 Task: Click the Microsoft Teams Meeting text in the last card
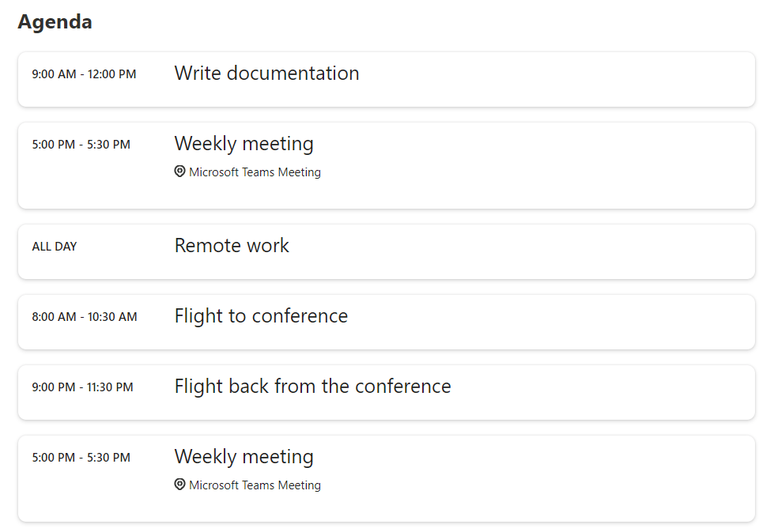[255, 485]
